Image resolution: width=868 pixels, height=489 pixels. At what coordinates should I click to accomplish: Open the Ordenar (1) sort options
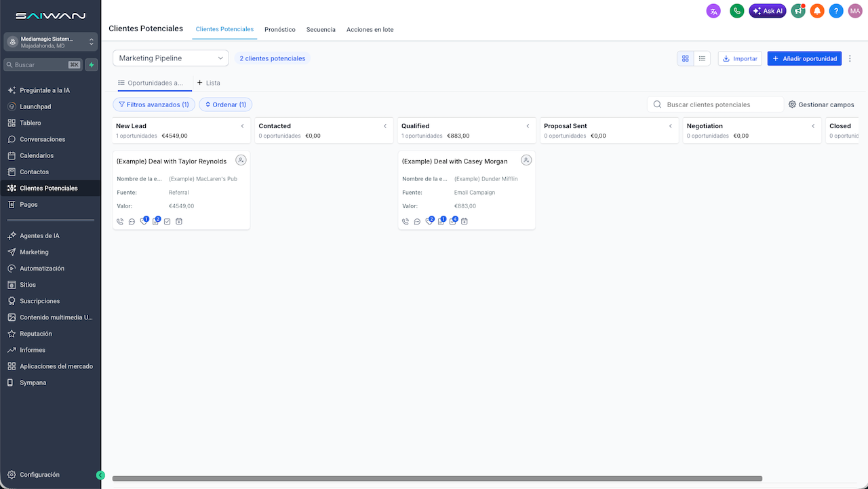(x=226, y=105)
